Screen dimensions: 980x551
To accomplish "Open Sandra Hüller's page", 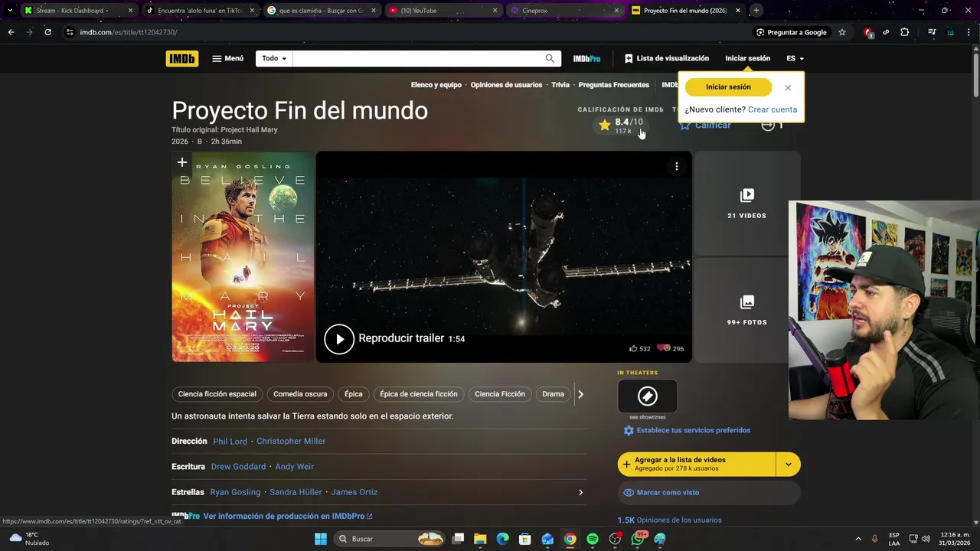I will click(296, 492).
